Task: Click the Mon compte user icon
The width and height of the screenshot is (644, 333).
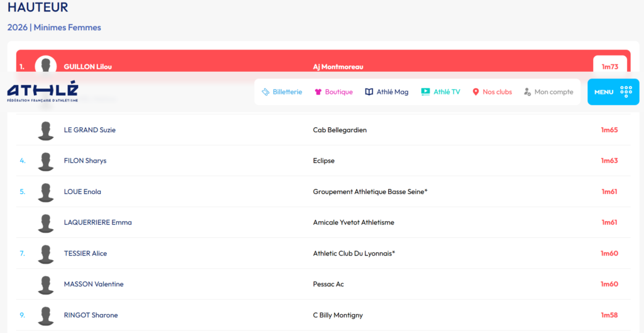Action: [528, 92]
